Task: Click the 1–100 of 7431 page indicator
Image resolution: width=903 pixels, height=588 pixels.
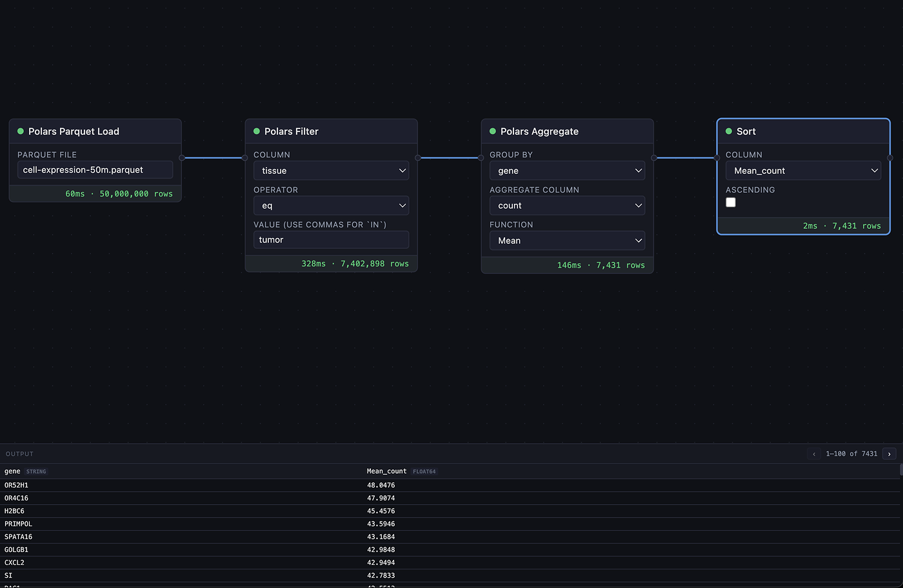Action: (851, 454)
